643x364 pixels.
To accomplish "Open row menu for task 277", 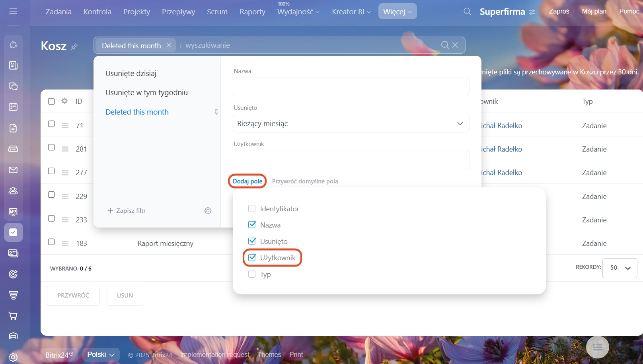I will [65, 172].
